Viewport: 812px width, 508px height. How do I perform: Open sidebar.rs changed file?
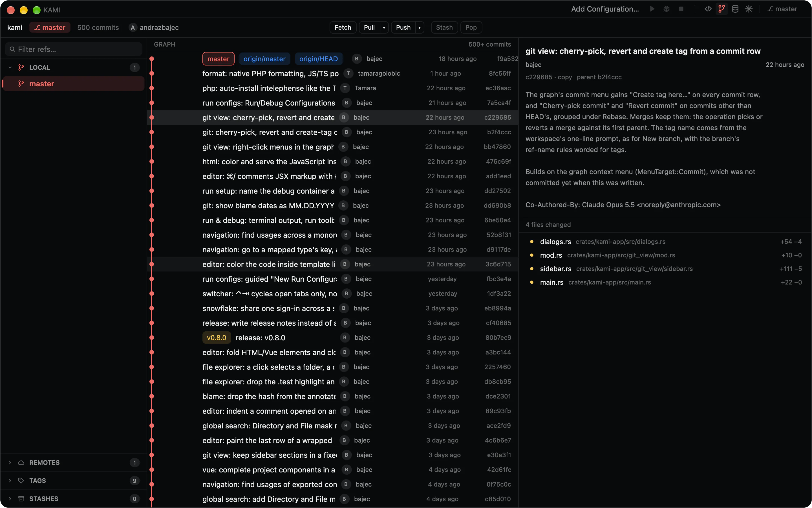(x=665, y=269)
